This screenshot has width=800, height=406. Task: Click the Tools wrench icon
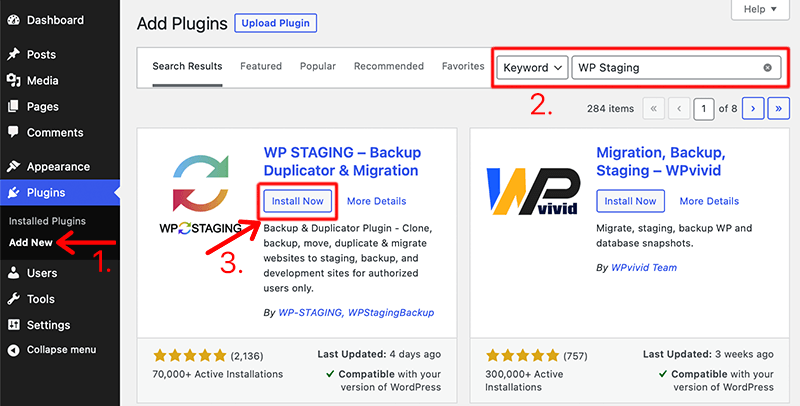click(14, 299)
